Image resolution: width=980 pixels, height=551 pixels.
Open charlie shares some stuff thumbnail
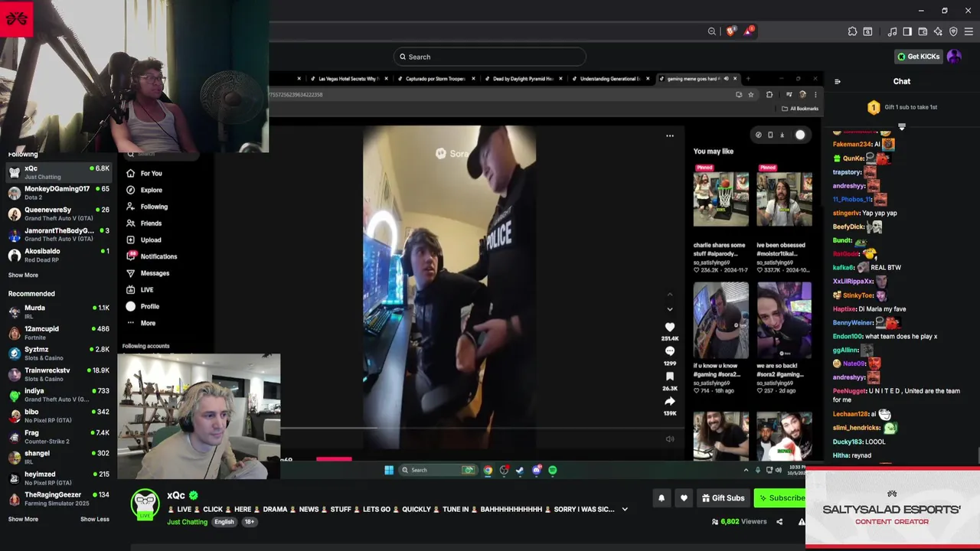click(x=721, y=199)
